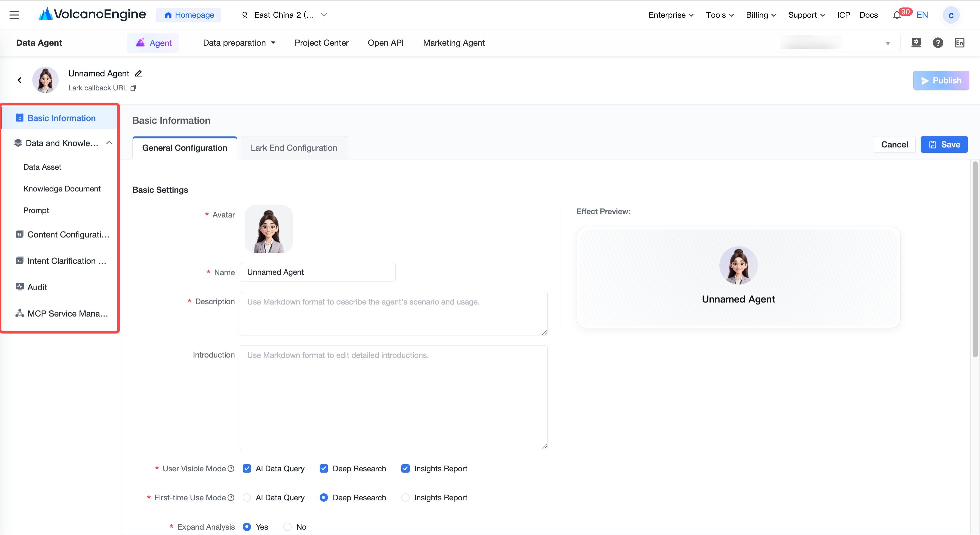Click the Content Configuration sidebar icon
Screen dimensions: 980x535
click(x=19, y=234)
